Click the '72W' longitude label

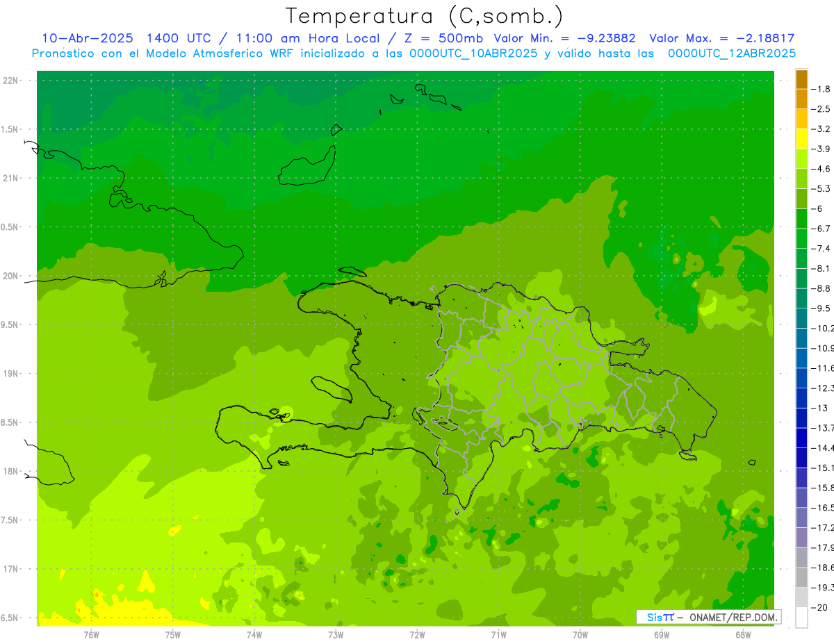[x=417, y=635]
